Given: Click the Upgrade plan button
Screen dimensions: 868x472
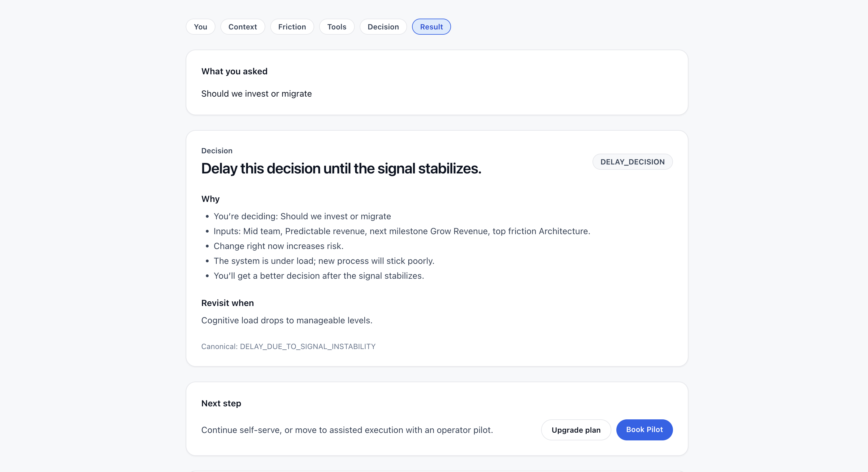Looking at the screenshot, I should click(x=576, y=430).
